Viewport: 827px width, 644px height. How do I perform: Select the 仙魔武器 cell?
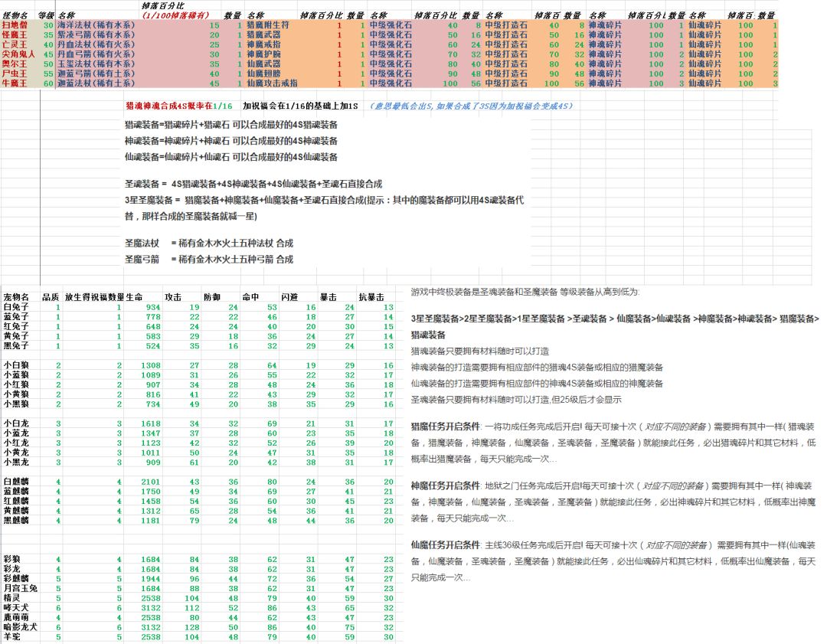[263, 64]
